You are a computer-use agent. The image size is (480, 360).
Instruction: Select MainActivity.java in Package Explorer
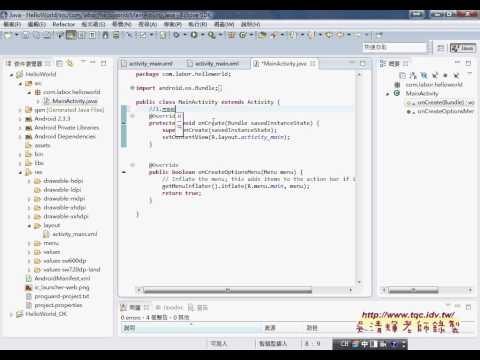(x=71, y=101)
